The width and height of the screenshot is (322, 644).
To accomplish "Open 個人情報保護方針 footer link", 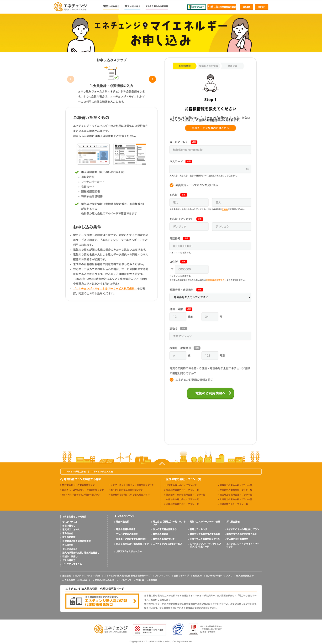I will pyautogui.click(x=245, y=576).
